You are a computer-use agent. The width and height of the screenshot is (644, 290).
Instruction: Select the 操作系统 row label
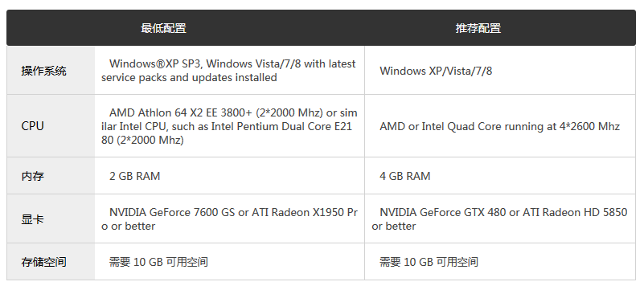(x=43, y=71)
